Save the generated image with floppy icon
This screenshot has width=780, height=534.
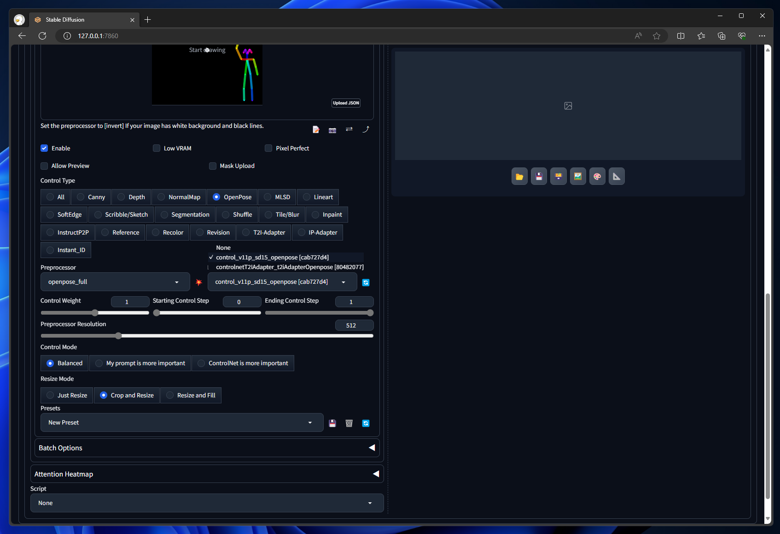[x=539, y=177]
